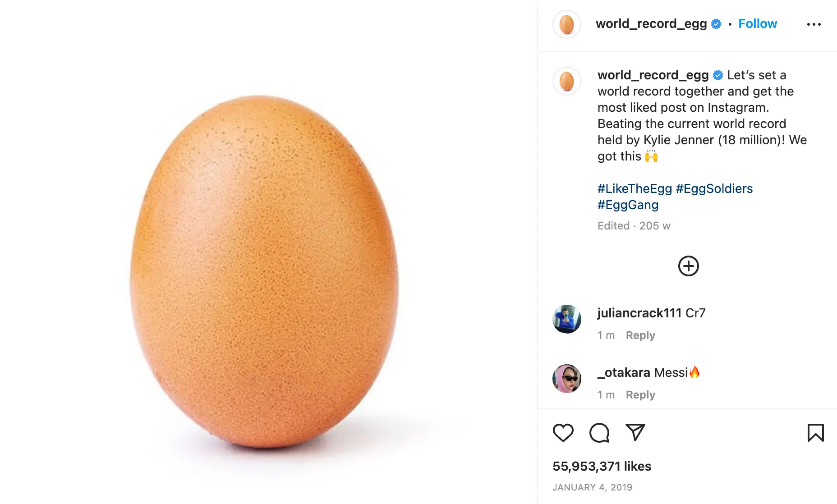Viewport: 837px width, 504px height.
Task: Open the #LikeTheEgg hashtag
Action: click(635, 188)
